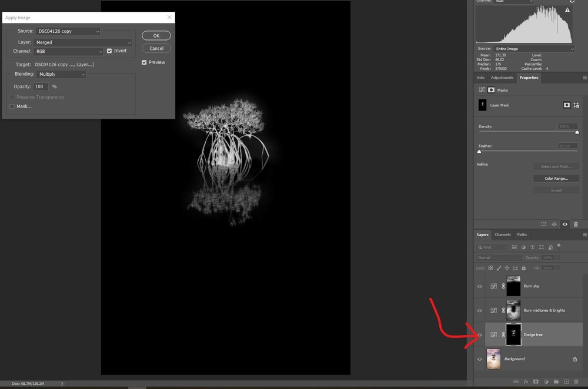Load selection from mask icon

[x=543, y=224]
